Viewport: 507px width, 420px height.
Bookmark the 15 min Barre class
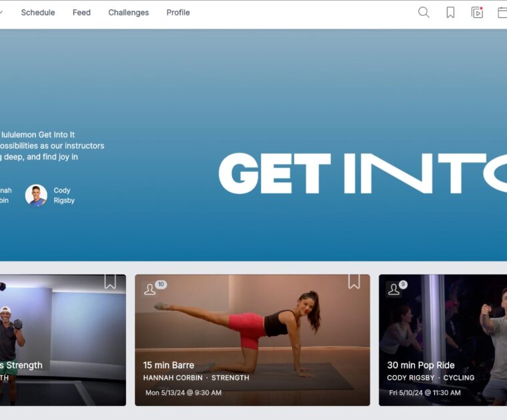click(354, 281)
